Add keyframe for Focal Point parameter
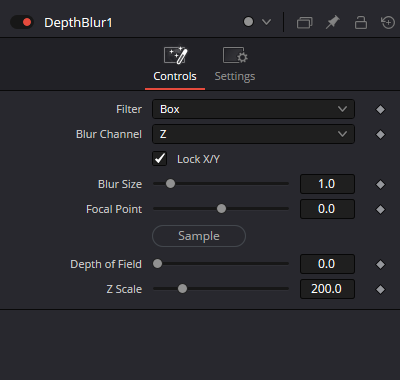 380,209
